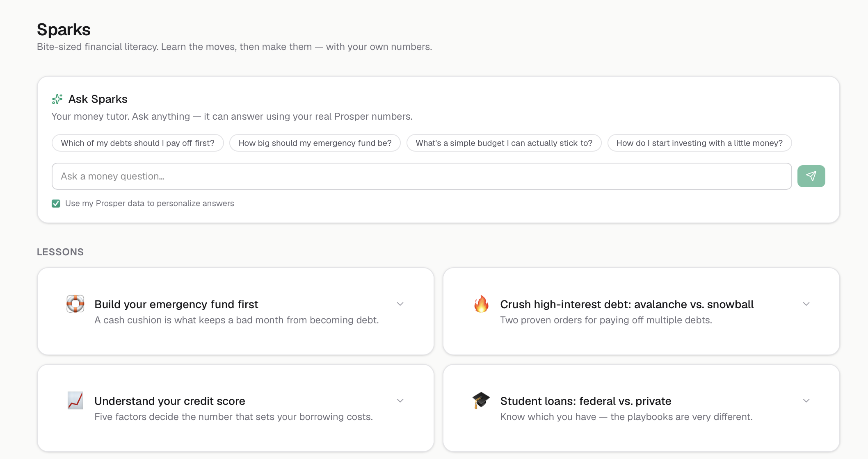Expand Crush high-interest debt lesson chevron
This screenshot has height=459, width=868.
806,304
